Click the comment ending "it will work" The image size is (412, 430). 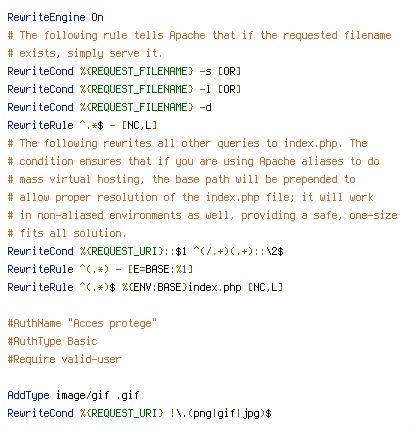coord(190,197)
